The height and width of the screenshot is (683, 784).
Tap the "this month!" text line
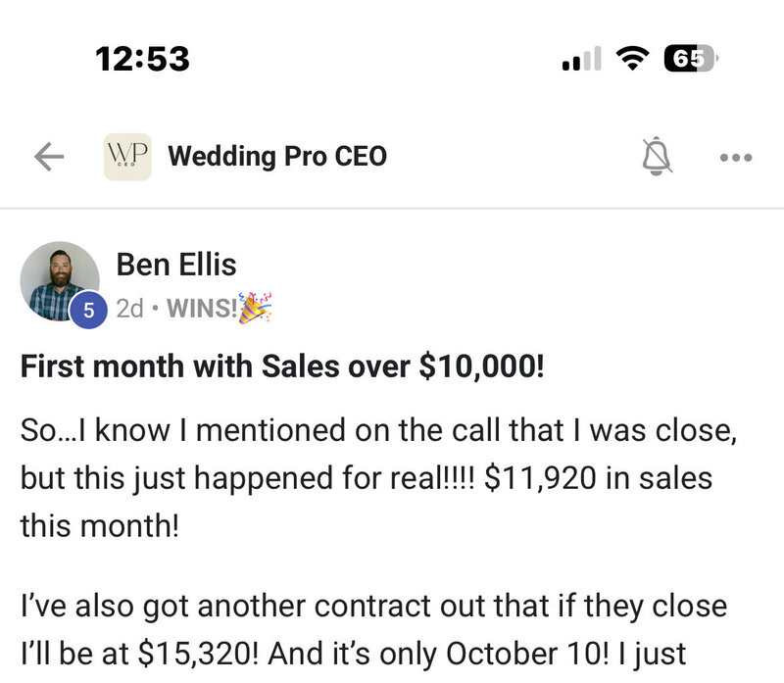(x=100, y=526)
